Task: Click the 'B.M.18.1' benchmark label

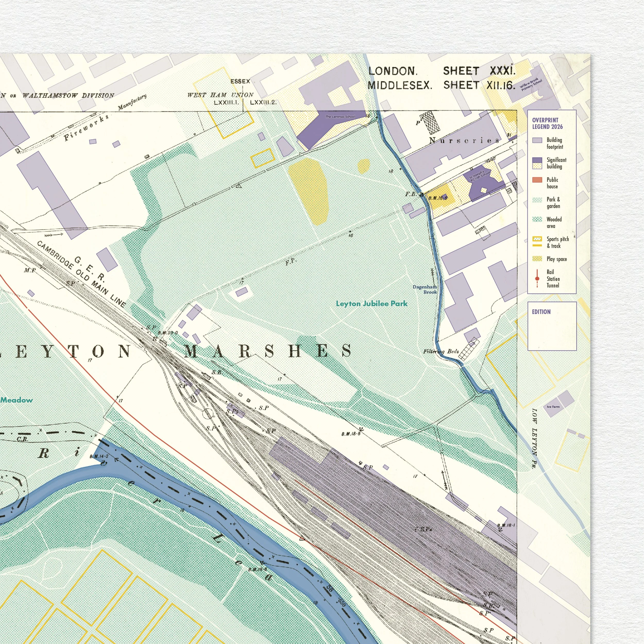Action: (506, 525)
